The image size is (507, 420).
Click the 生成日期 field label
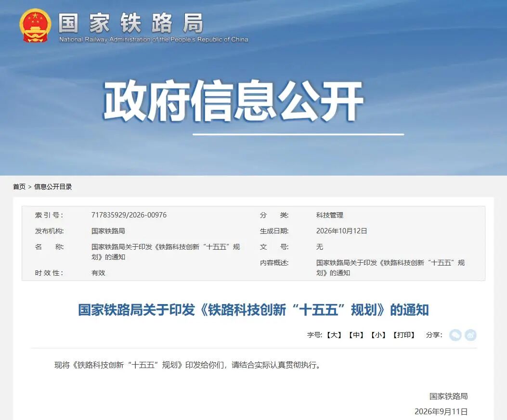coord(274,231)
